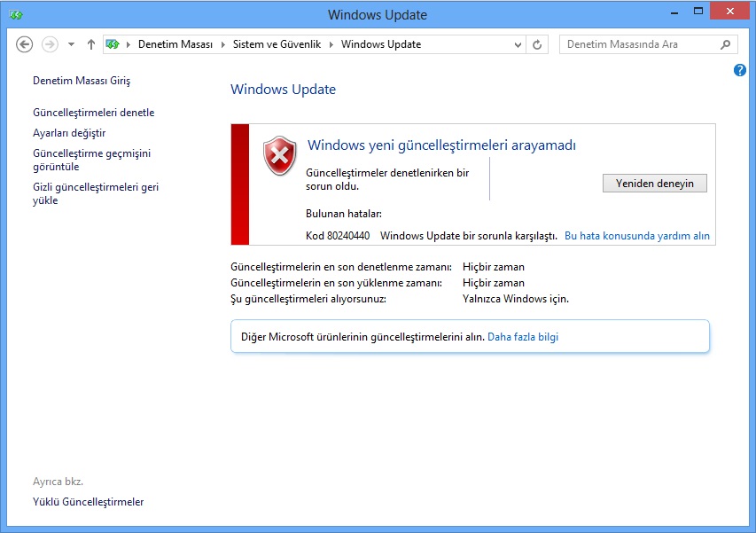Close the Windows Update window
756x533 pixels.
pyautogui.click(x=730, y=12)
